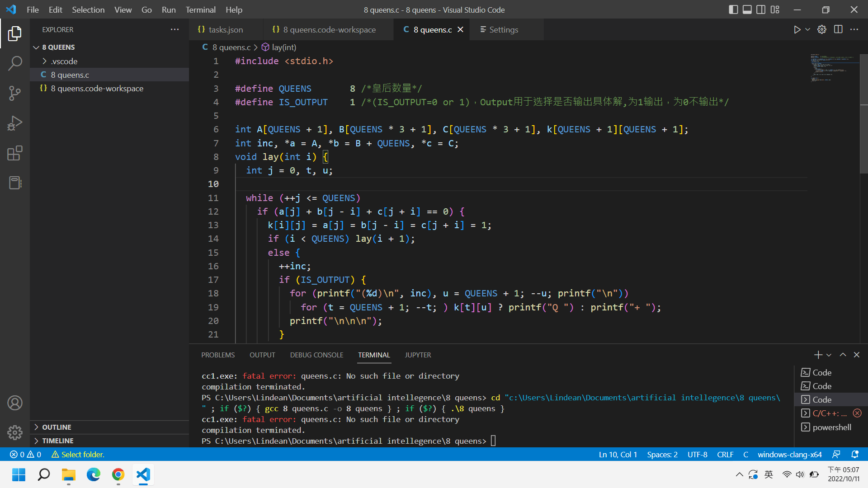Toggle the bottom panel visibility
Screen dimensions: 868x488
point(747,9)
